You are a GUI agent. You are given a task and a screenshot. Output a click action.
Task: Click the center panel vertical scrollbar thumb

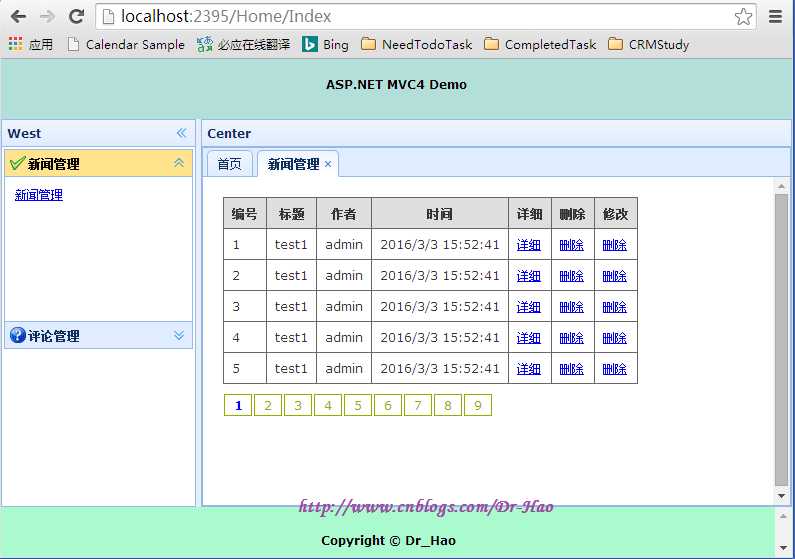tap(781, 340)
